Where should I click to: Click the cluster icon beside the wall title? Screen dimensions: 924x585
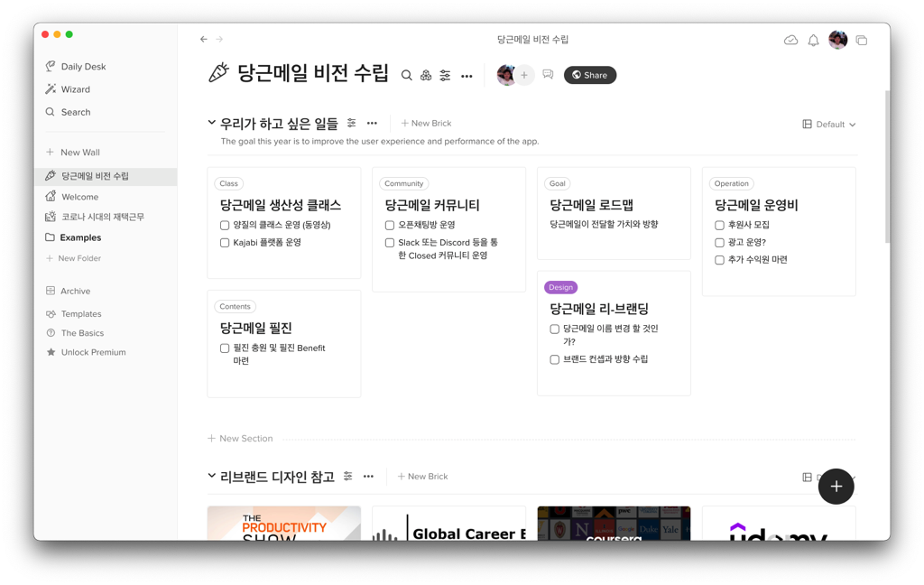(x=426, y=76)
